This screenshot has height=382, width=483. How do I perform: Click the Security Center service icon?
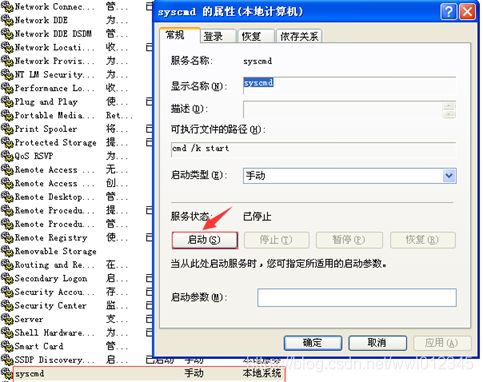(x=7, y=306)
